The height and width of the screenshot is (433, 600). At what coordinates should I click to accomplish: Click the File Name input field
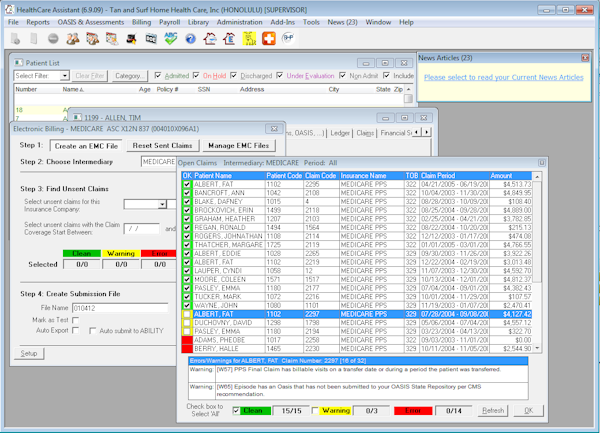pyautogui.click(x=120, y=308)
